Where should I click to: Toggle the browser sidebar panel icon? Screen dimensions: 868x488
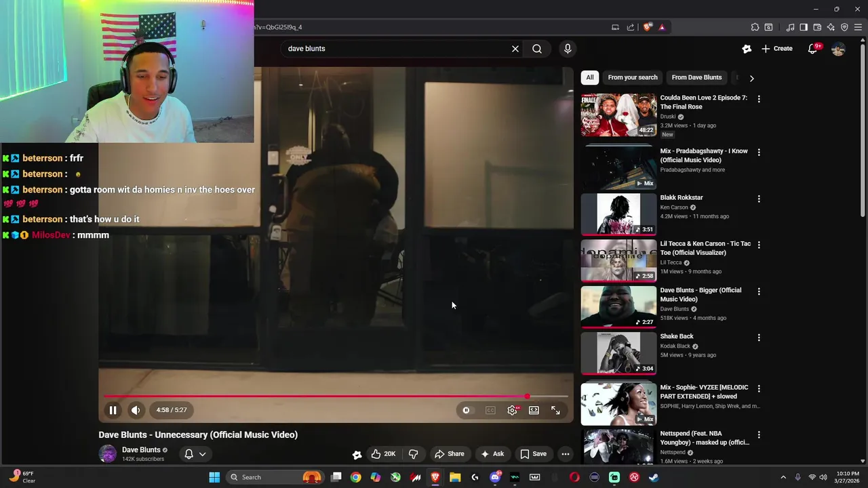click(804, 27)
